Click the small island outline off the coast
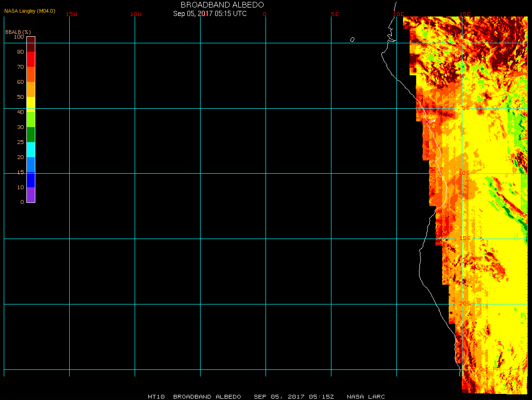This screenshot has height=400, width=532. click(352, 40)
